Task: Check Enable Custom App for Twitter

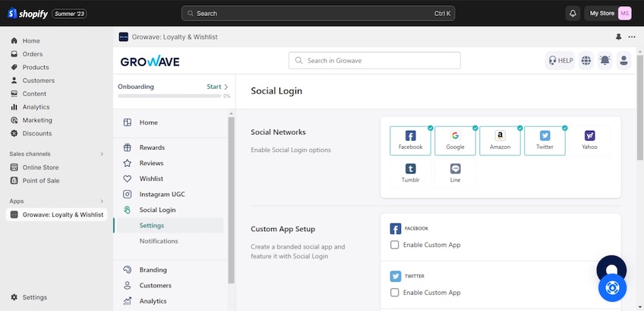Action: click(x=395, y=293)
